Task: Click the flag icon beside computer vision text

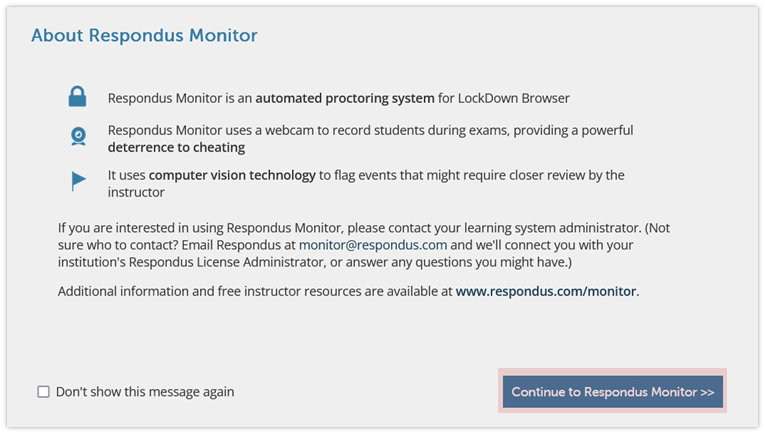Action: point(78,181)
